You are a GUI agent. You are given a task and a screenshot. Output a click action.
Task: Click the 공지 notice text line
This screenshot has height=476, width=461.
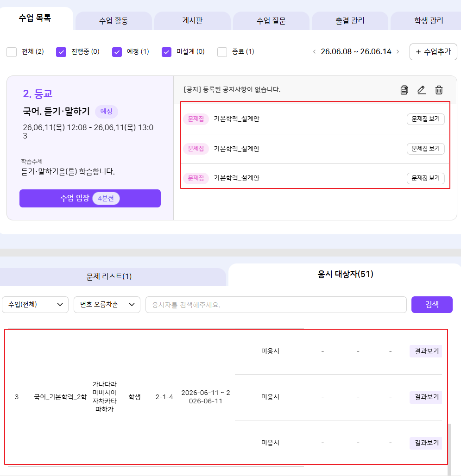[x=232, y=89]
